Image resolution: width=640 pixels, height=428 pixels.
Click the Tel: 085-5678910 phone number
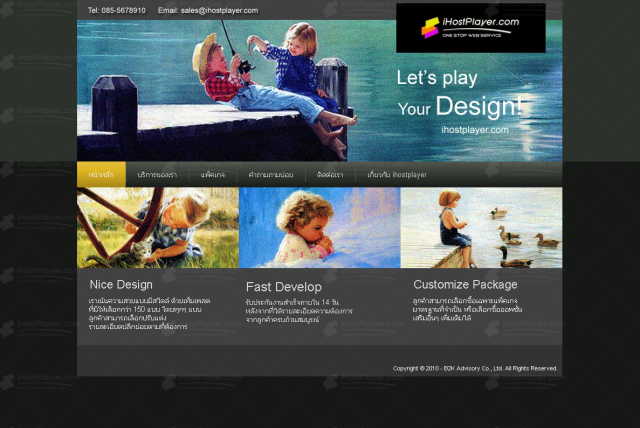click(x=117, y=11)
